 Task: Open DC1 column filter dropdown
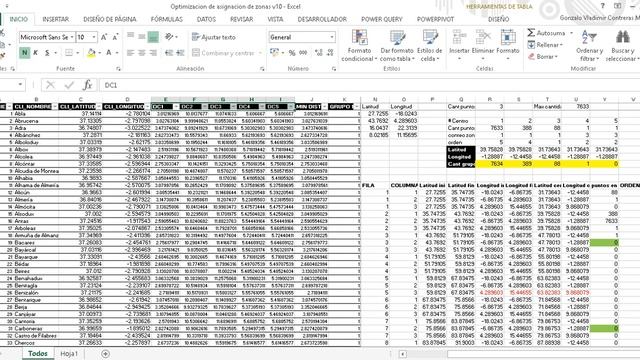click(x=176, y=107)
